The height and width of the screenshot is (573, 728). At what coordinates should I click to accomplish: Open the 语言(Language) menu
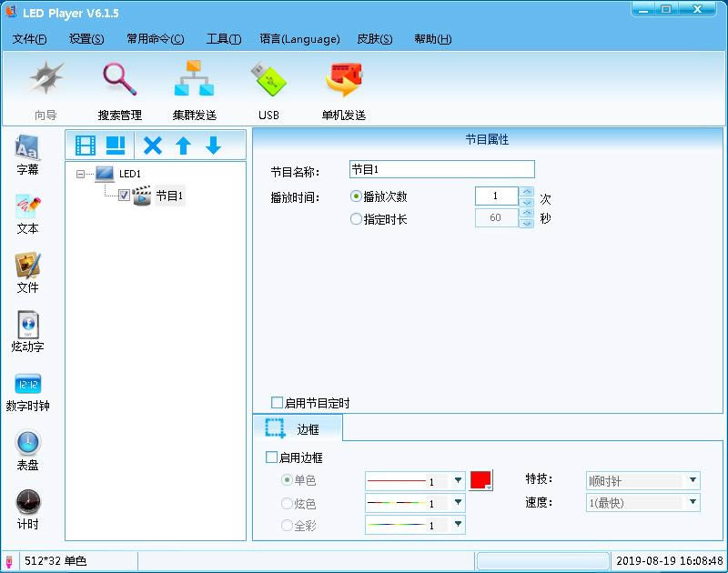click(x=299, y=39)
